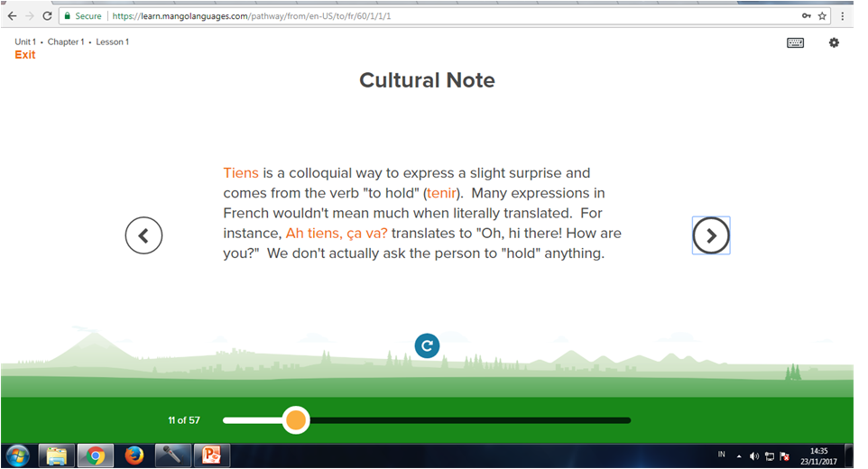Open the microphone app in the taskbar
This screenshot has height=469, width=868.
(x=172, y=456)
